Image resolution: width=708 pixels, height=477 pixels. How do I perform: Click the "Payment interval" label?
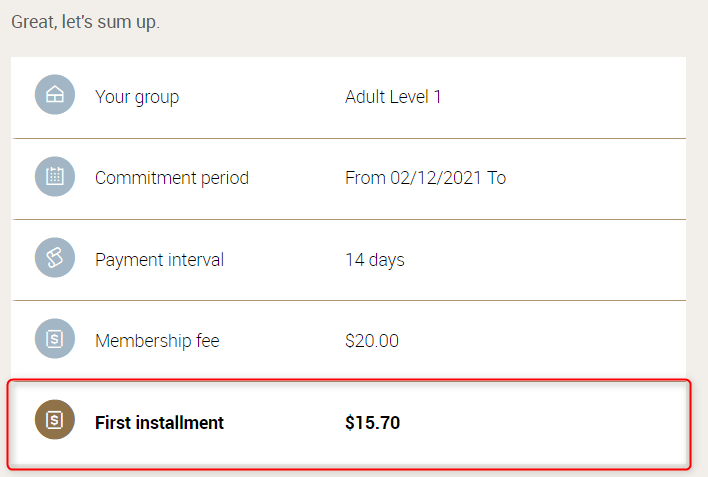point(159,259)
